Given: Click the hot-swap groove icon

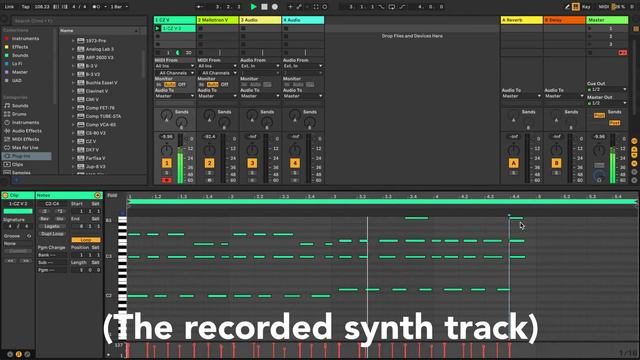Looking at the screenshot, I should coord(29,236).
